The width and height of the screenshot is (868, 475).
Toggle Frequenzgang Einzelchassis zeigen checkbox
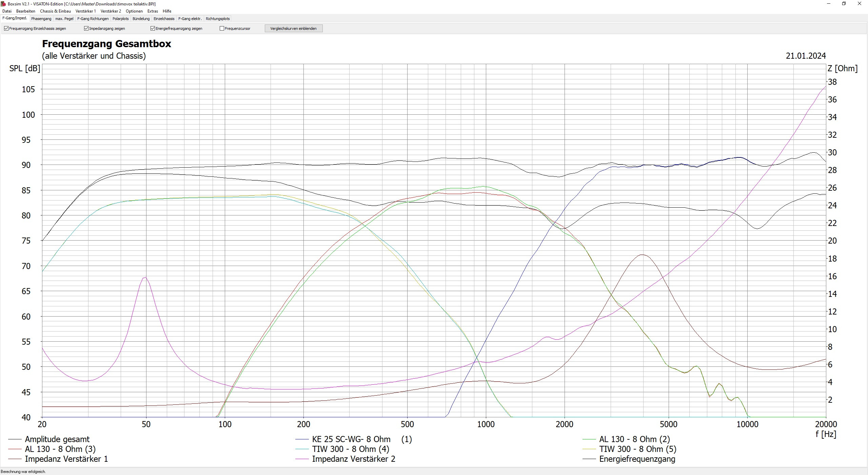click(x=6, y=28)
